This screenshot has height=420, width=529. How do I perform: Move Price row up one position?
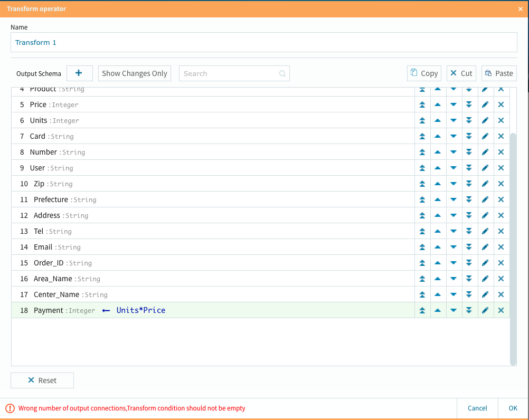(438, 104)
